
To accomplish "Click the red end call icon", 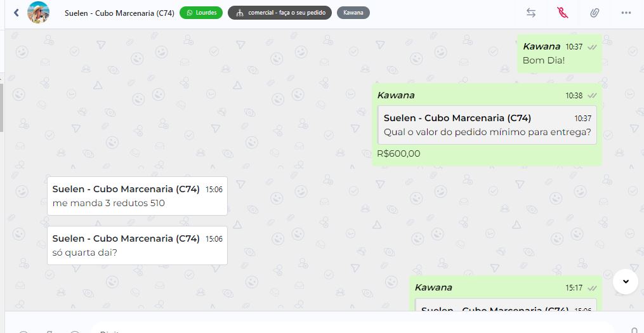I will coord(562,13).
